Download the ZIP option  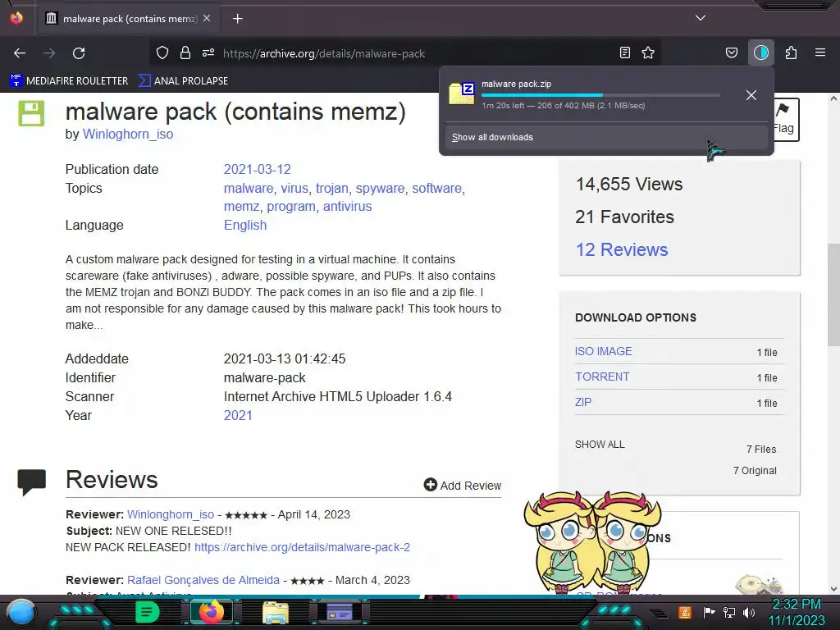coord(583,402)
